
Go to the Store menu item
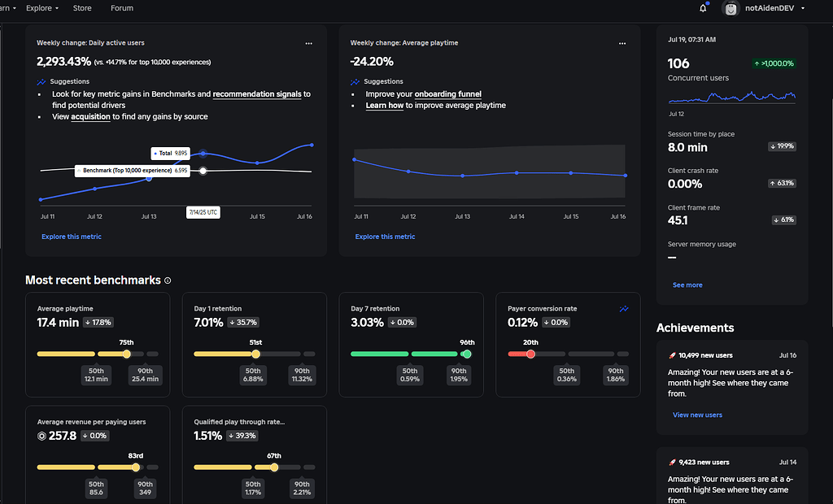tap(83, 8)
